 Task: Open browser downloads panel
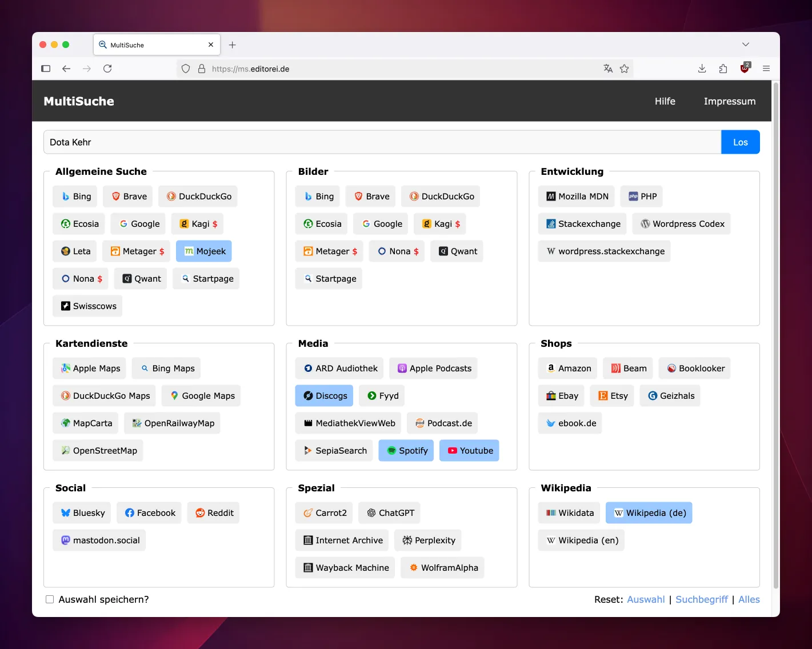tap(702, 69)
